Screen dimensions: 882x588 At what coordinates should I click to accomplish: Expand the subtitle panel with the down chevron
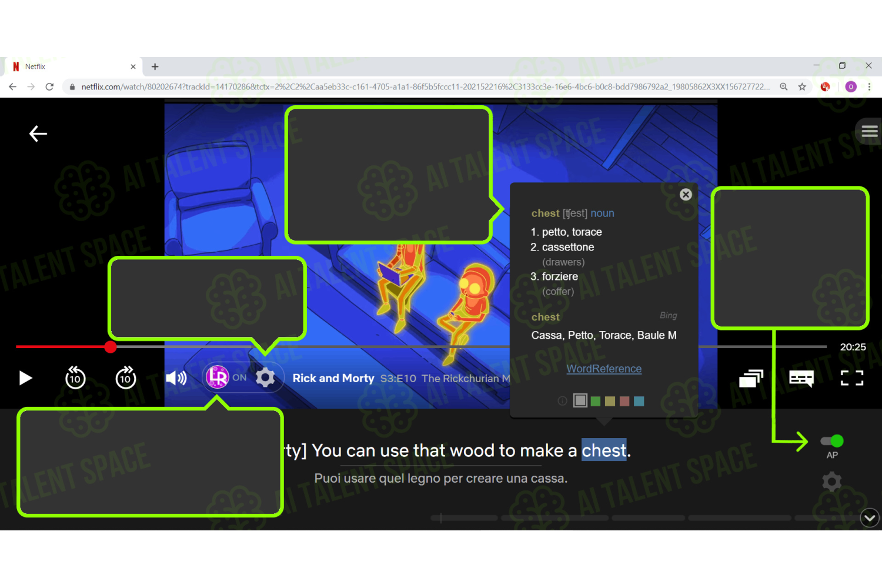[870, 518]
